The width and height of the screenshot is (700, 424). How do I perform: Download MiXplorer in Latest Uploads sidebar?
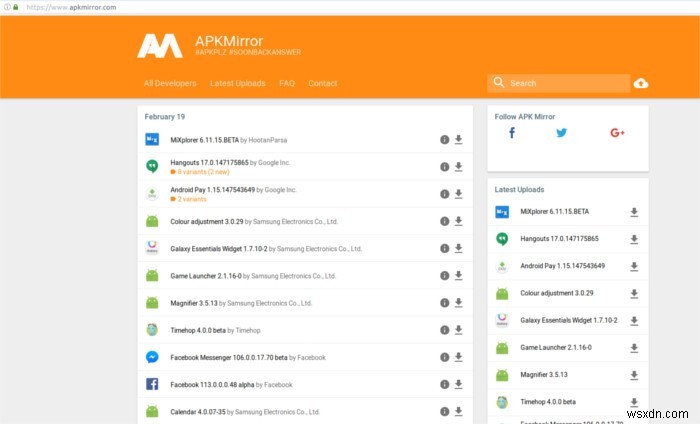pyautogui.click(x=634, y=212)
